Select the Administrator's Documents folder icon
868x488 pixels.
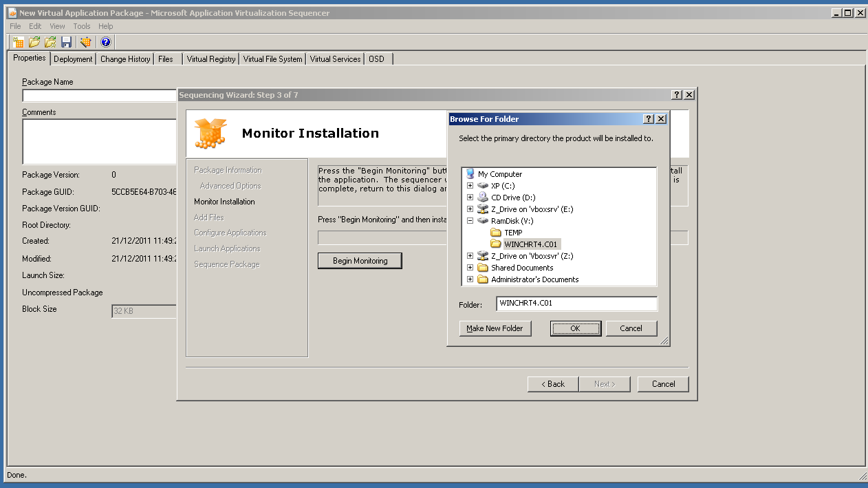coord(483,279)
